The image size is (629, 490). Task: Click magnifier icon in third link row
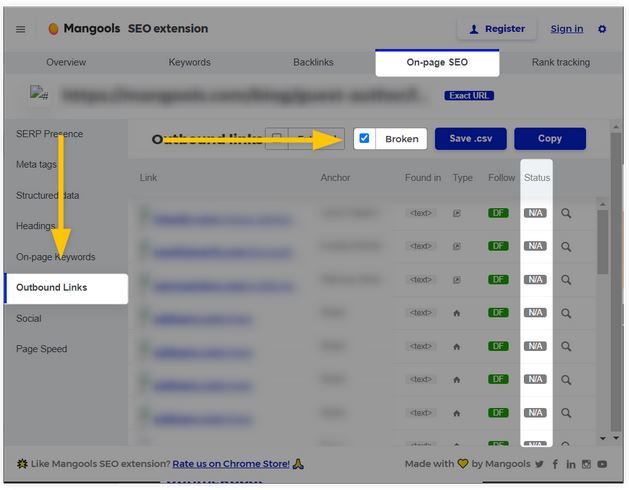coord(566,280)
